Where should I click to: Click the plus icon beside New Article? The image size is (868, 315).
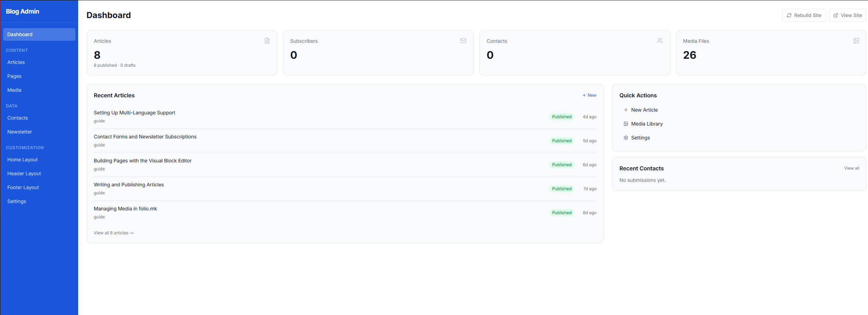click(x=626, y=110)
